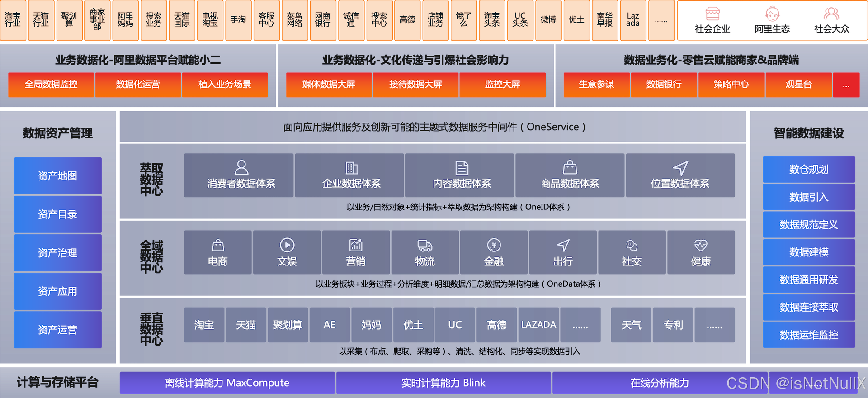This screenshot has width=868, height=398.
Task: Click the 生意参谋 block
Action: pyautogui.click(x=596, y=85)
